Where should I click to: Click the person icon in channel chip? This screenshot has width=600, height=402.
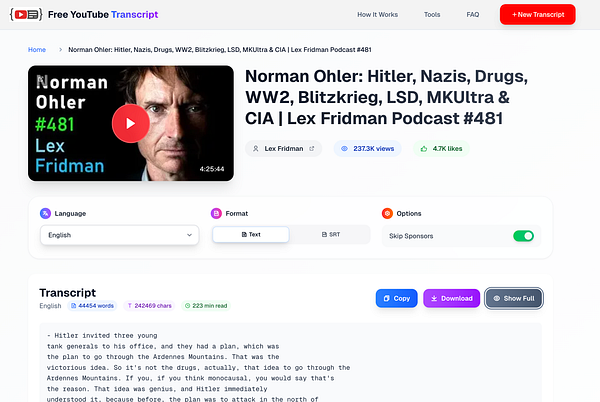(x=256, y=148)
